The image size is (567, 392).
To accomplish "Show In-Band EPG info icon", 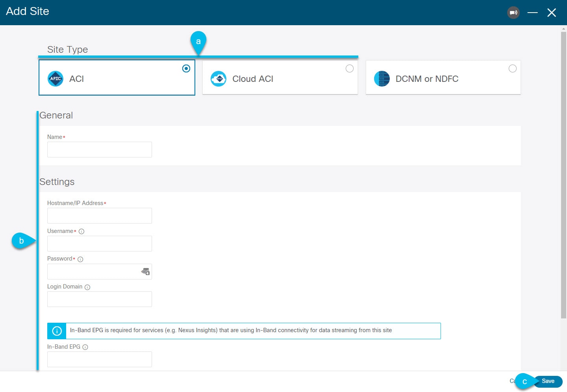I will [85, 347].
